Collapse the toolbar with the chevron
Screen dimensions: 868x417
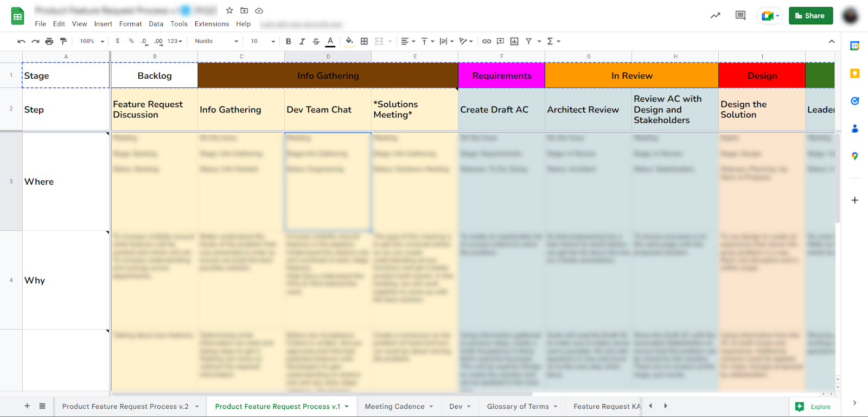(x=832, y=41)
